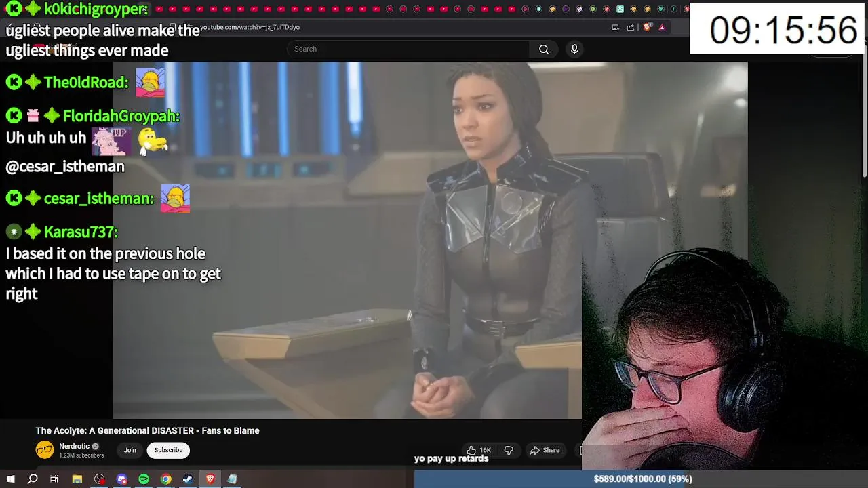Switch to Brave browser in taskbar

[x=210, y=479]
